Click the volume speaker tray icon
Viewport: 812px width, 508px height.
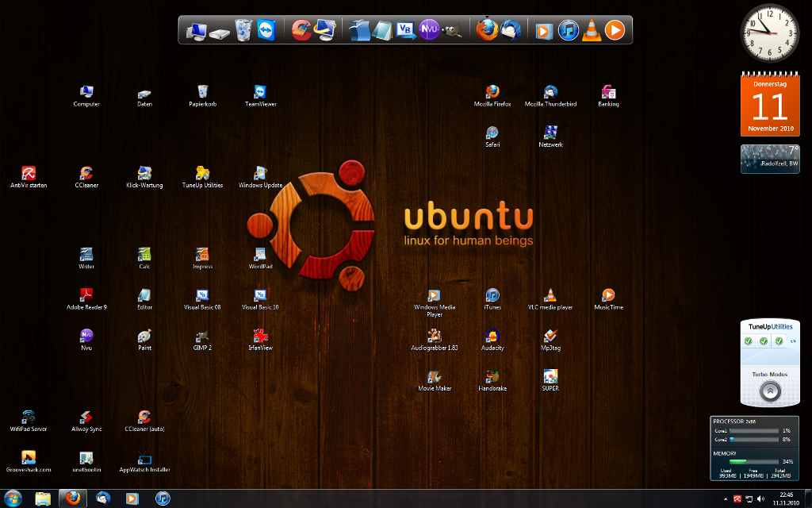760,499
